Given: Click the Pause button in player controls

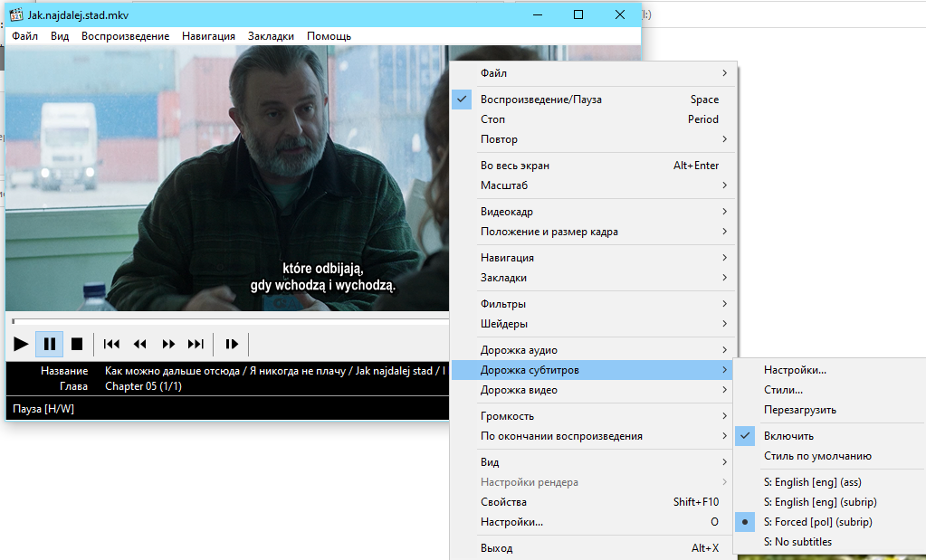Looking at the screenshot, I should [50, 344].
